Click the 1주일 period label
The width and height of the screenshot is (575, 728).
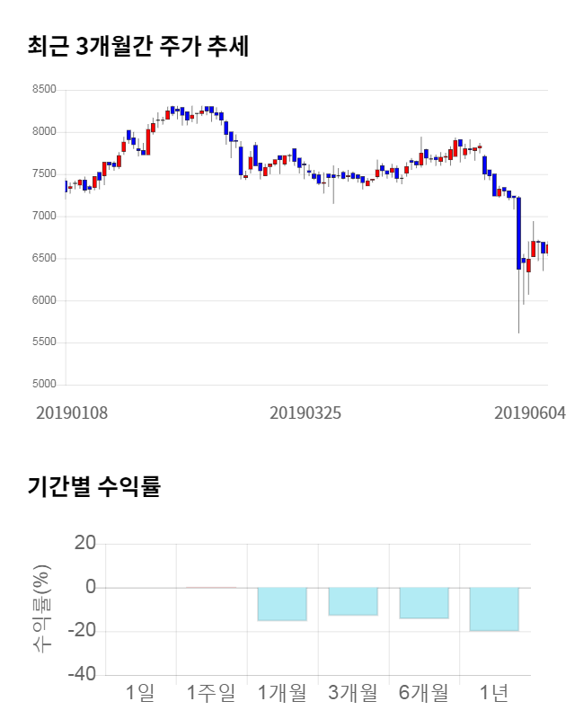211,692
